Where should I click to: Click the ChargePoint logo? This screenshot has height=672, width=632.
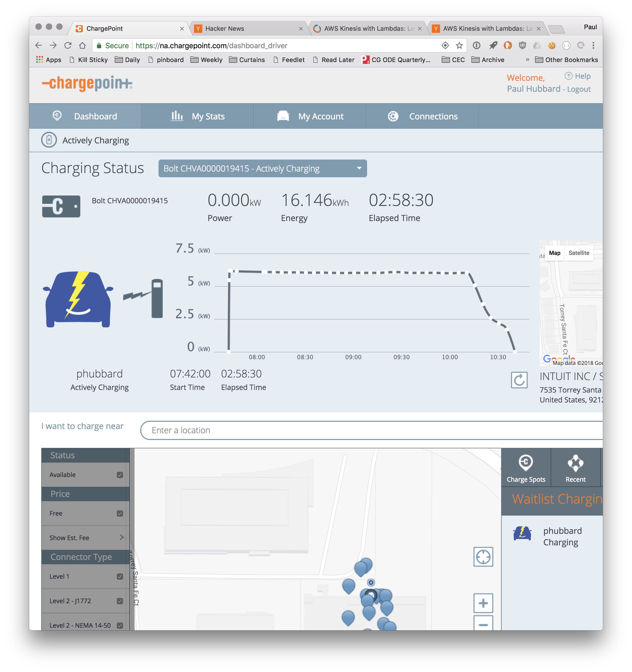click(87, 83)
